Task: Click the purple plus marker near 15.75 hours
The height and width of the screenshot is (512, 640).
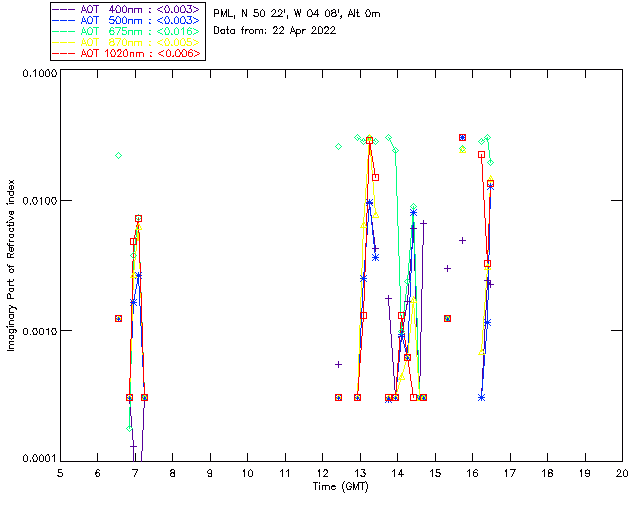Action: pos(462,241)
